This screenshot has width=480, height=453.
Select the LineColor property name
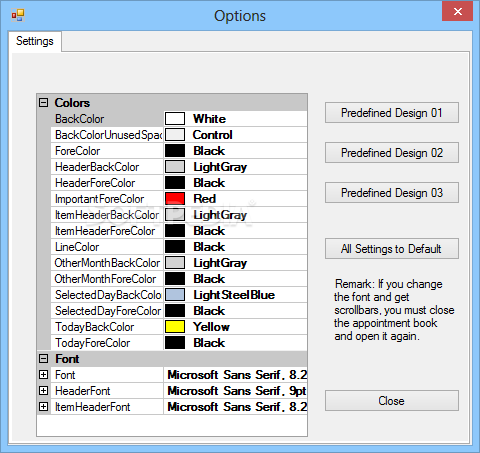pyautogui.click(x=77, y=247)
